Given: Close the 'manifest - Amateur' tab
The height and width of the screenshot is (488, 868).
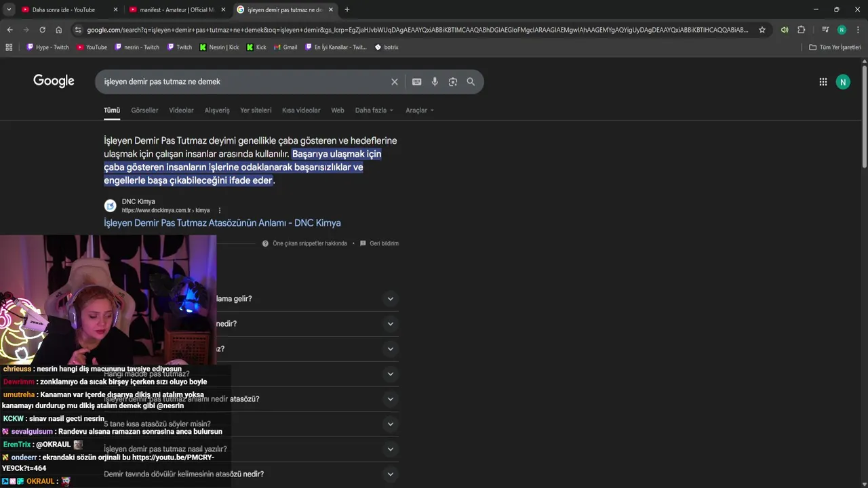Looking at the screenshot, I should [223, 9].
